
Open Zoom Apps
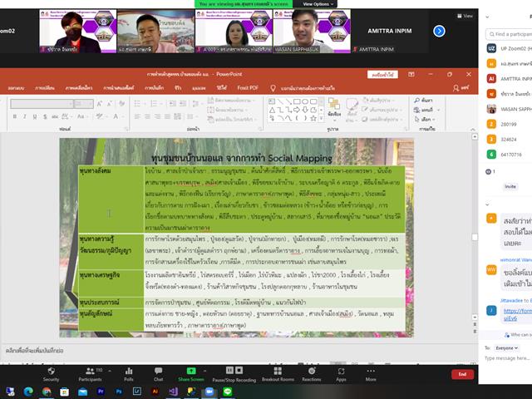pos(341,374)
